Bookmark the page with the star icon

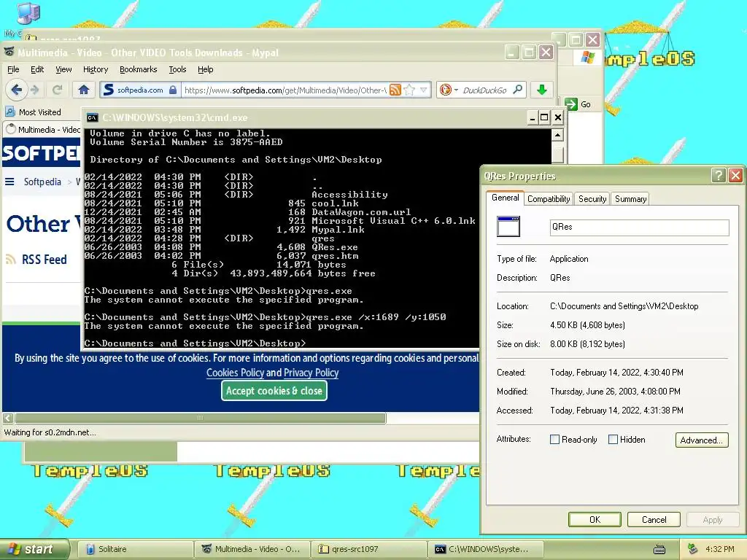pyautogui.click(x=409, y=90)
